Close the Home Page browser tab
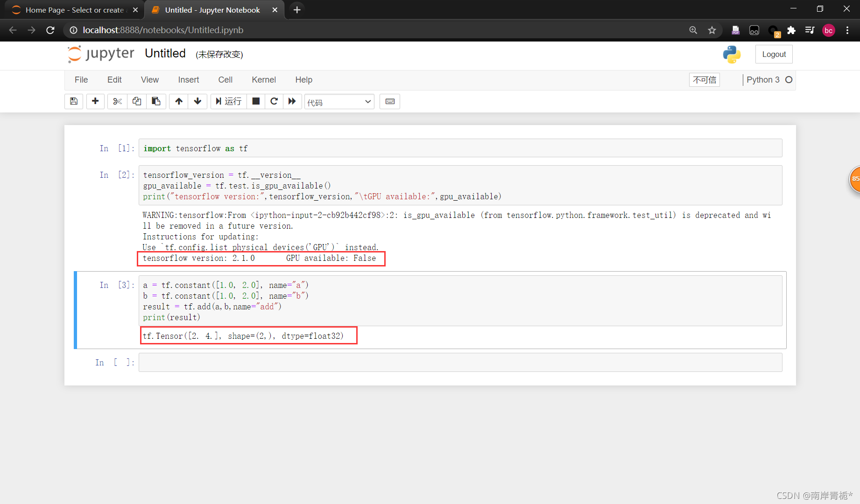This screenshot has width=860, height=504. (135, 10)
